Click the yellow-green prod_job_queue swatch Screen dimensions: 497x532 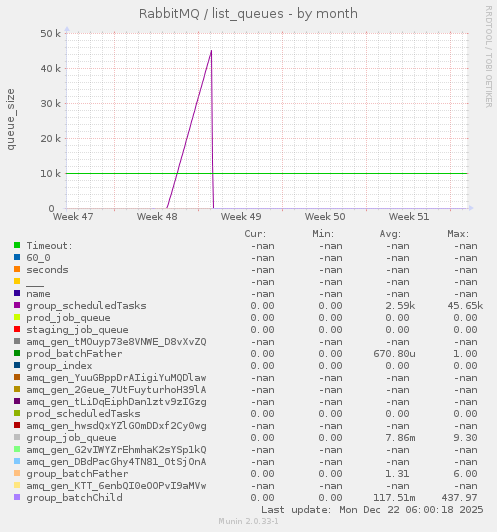coord(17,317)
